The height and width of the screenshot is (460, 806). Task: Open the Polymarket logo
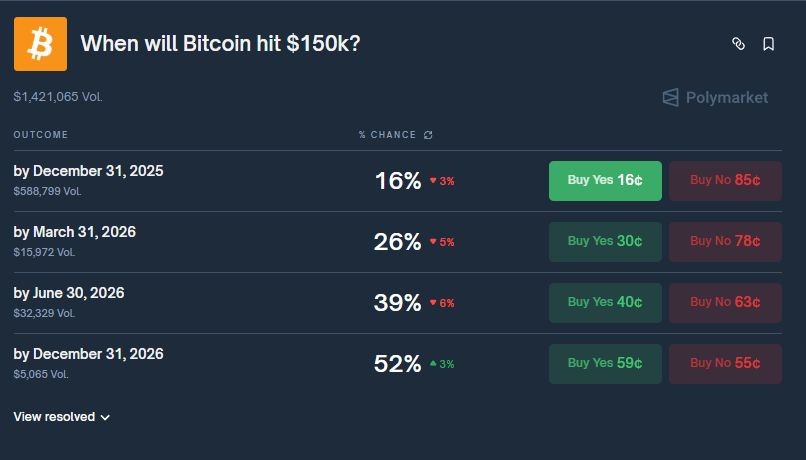pyautogui.click(x=715, y=97)
